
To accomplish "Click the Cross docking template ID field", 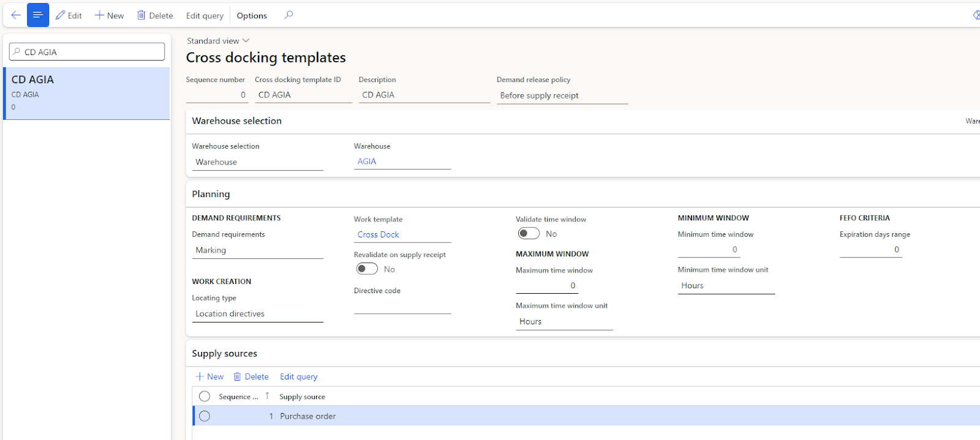I will pyautogui.click(x=303, y=95).
